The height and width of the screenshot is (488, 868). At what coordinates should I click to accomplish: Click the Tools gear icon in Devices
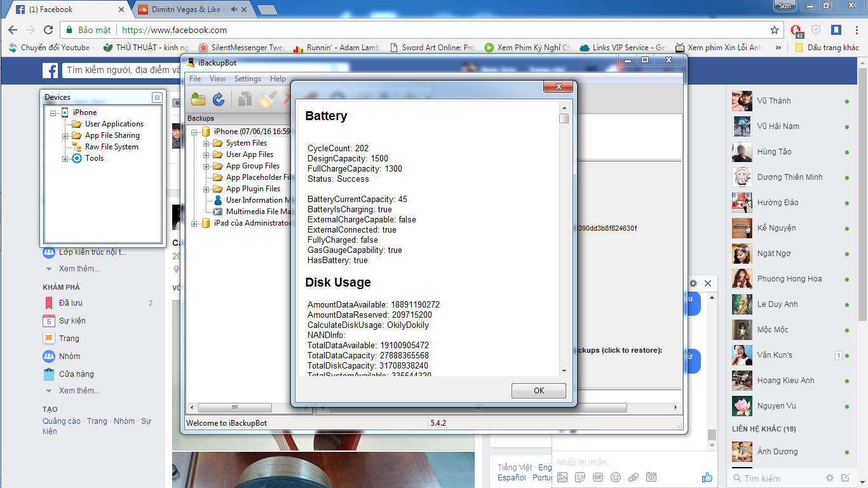pyautogui.click(x=77, y=158)
